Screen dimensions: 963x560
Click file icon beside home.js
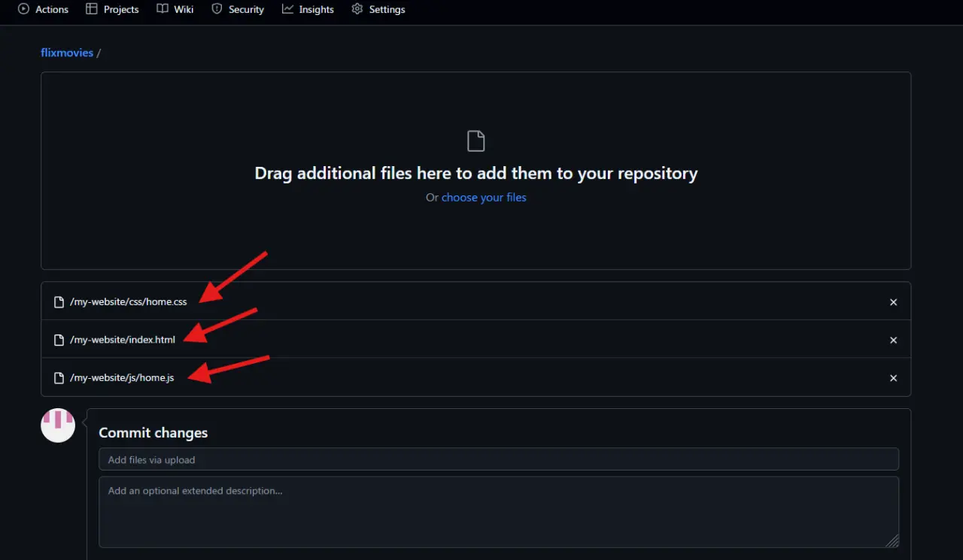pyautogui.click(x=59, y=378)
